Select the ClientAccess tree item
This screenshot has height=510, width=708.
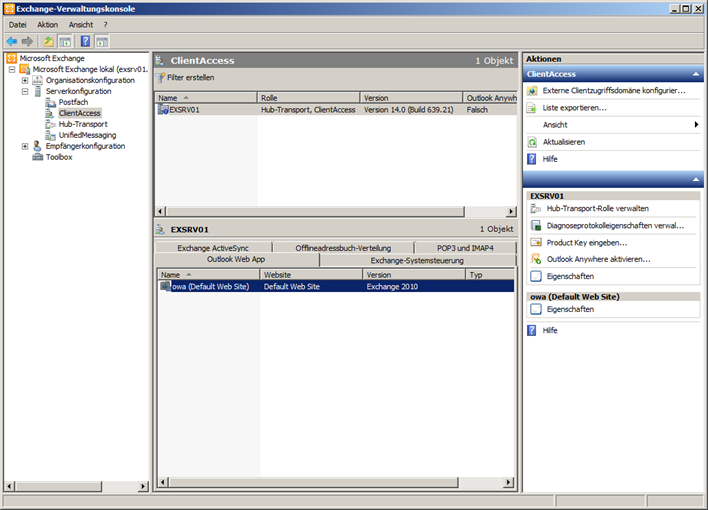pos(80,113)
